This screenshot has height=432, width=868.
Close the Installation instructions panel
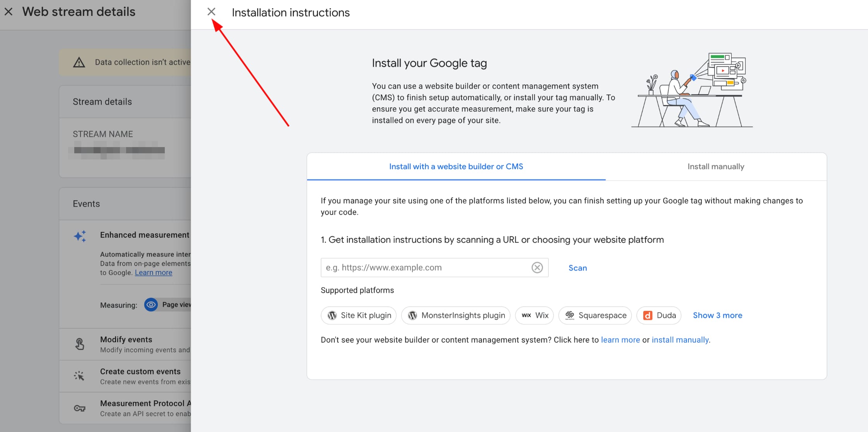pos(211,12)
